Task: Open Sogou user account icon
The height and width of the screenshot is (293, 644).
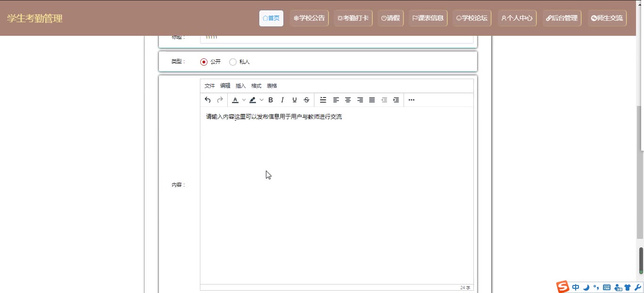Action: [x=618, y=287]
